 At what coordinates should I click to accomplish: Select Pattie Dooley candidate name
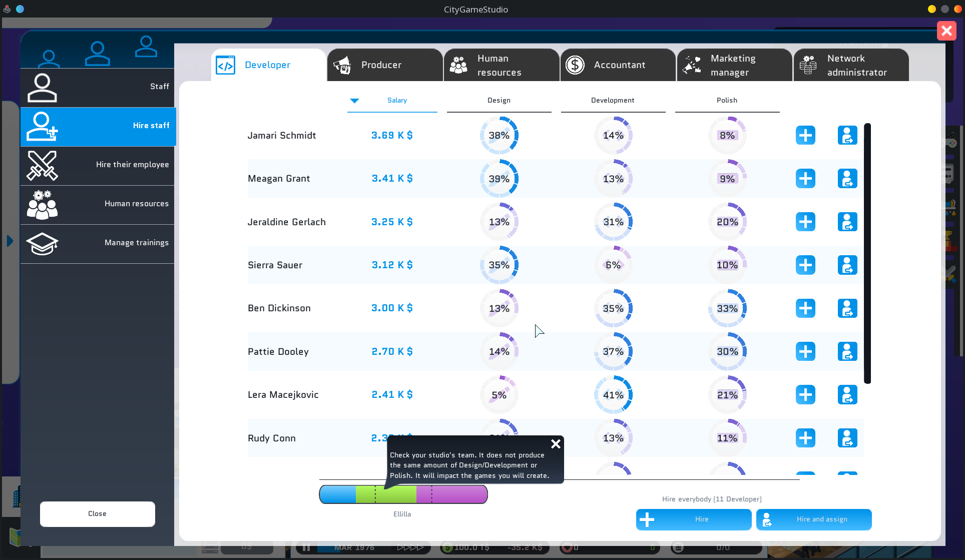(x=278, y=352)
